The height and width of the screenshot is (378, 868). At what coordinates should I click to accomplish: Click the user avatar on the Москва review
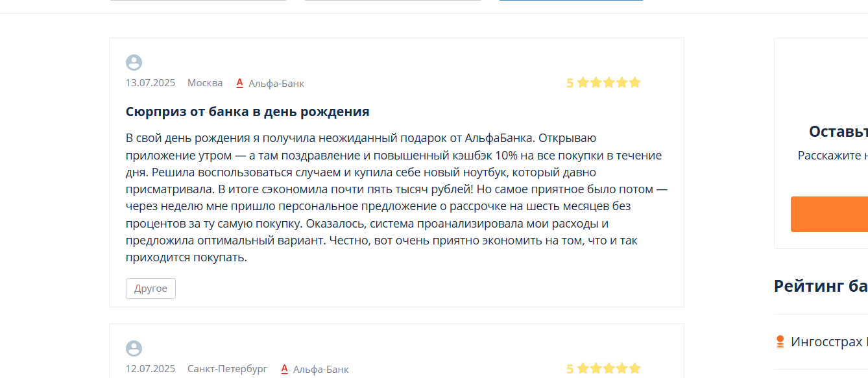[134, 62]
